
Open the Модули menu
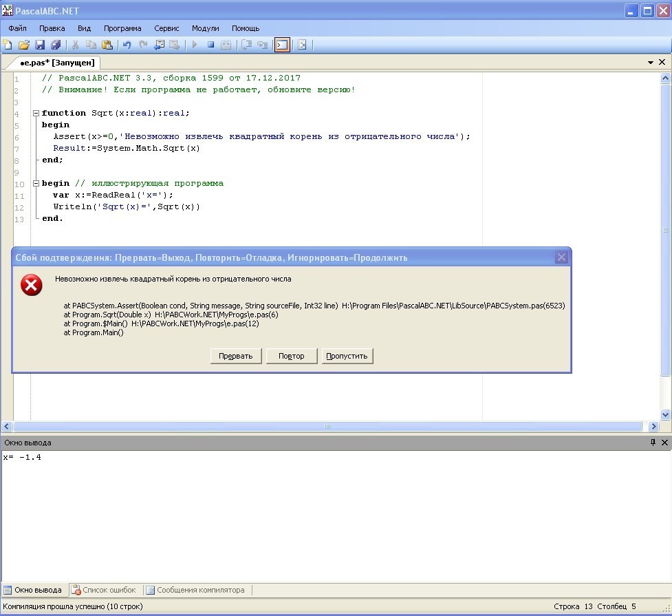pyautogui.click(x=205, y=28)
